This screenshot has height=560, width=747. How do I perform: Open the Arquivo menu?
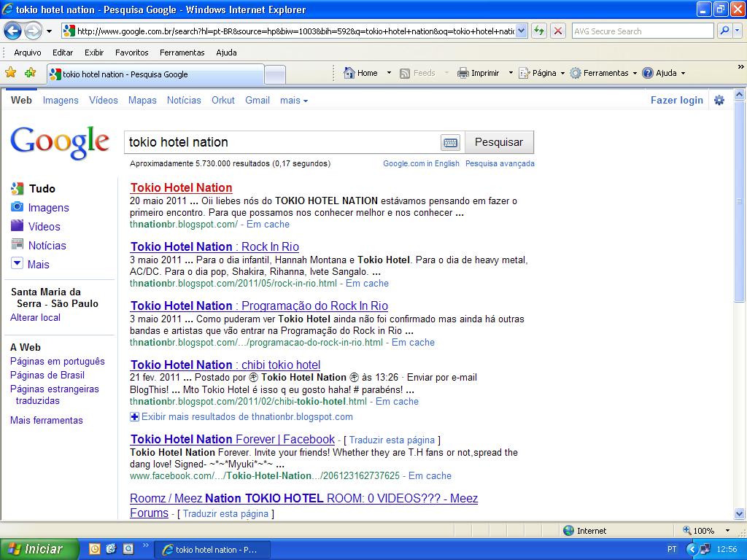27,52
